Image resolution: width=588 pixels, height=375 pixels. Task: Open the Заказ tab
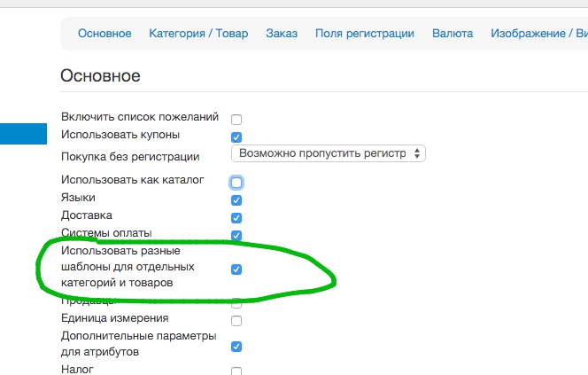click(282, 34)
